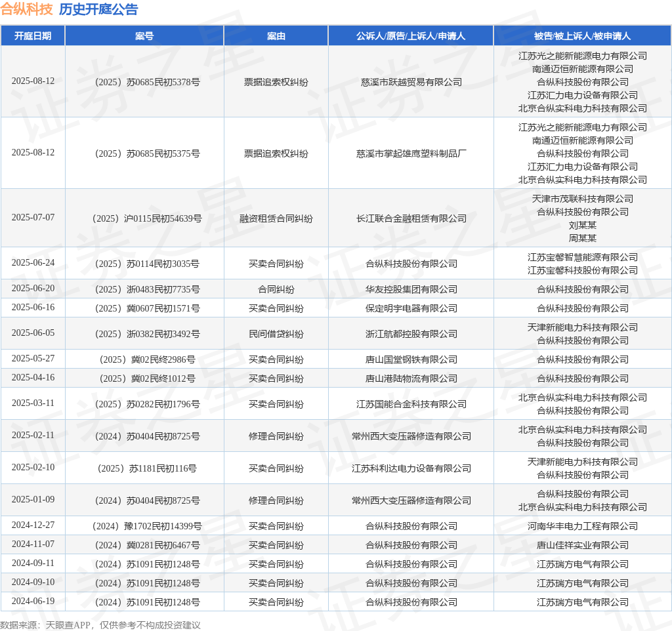Click defendant 周某某
672x631 pixels.
pyautogui.click(x=583, y=237)
